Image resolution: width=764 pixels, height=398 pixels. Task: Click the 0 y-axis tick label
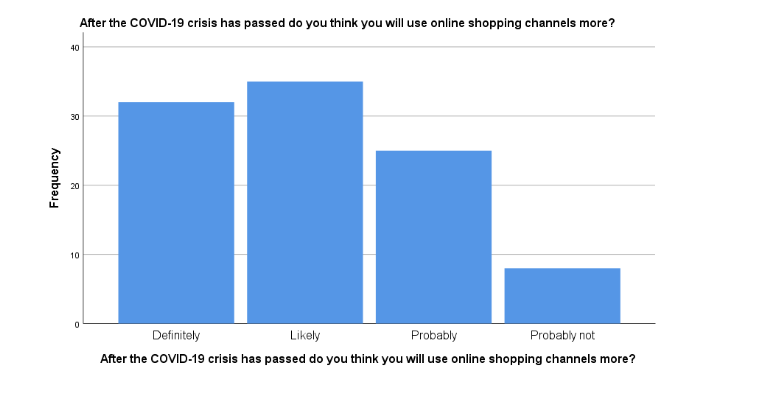click(x=77, y=324)
